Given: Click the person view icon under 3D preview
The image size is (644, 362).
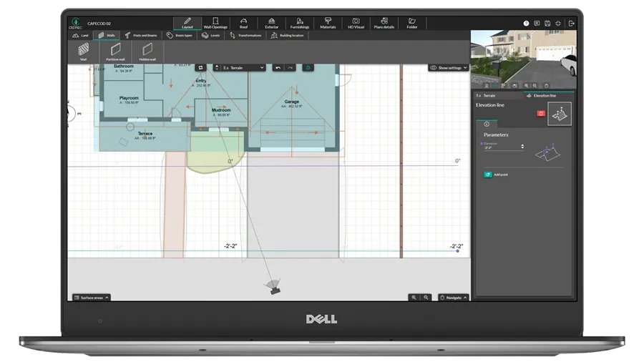Looking at the screenshot, I should tap(487, 86).
